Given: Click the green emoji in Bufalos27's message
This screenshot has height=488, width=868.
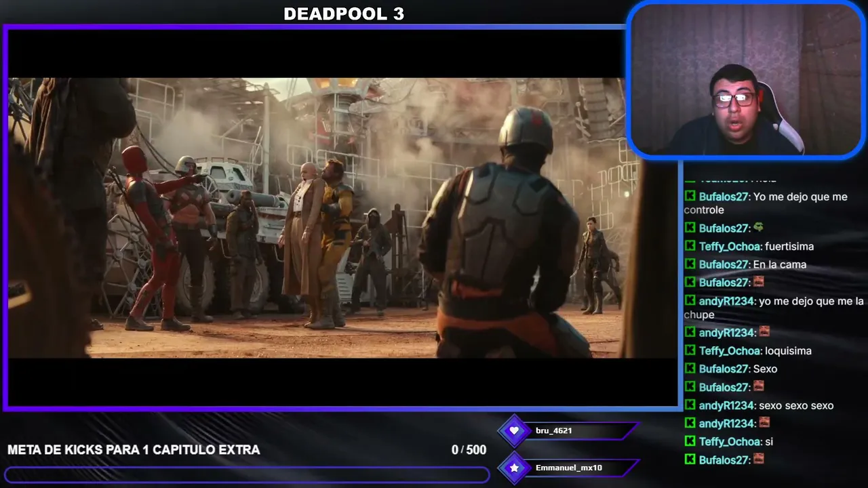Looking at the screenshot, I should [758, 228].
